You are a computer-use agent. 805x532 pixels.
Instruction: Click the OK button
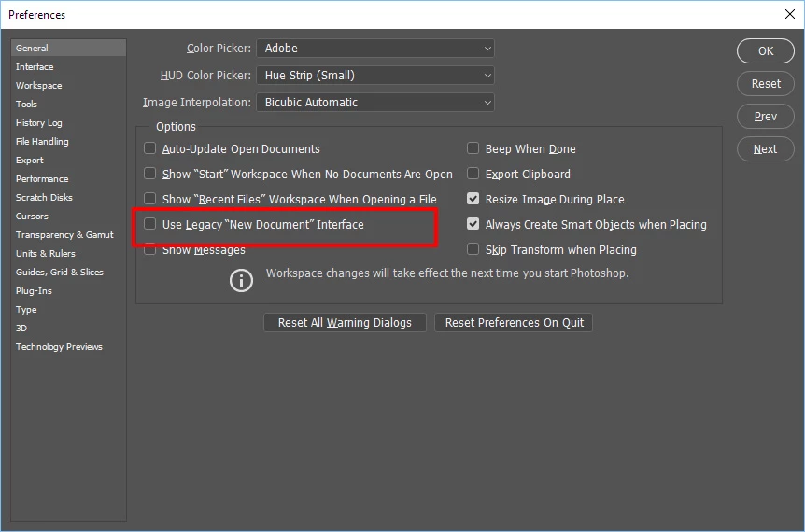coord(766,50)
